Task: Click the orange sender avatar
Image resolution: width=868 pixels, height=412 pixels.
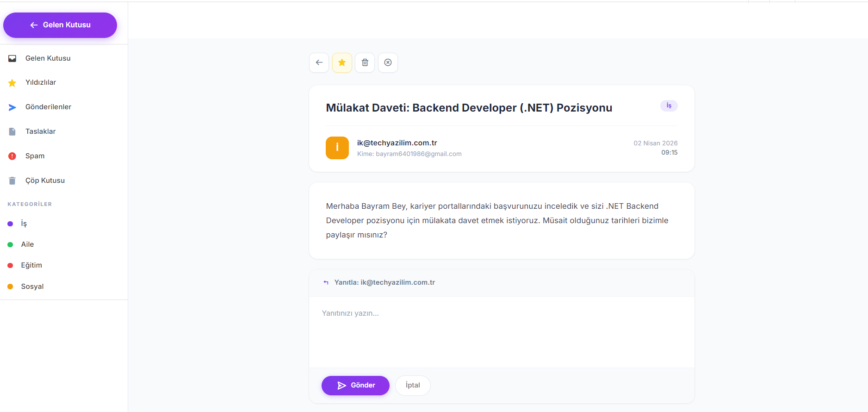Action: point(337,148)
